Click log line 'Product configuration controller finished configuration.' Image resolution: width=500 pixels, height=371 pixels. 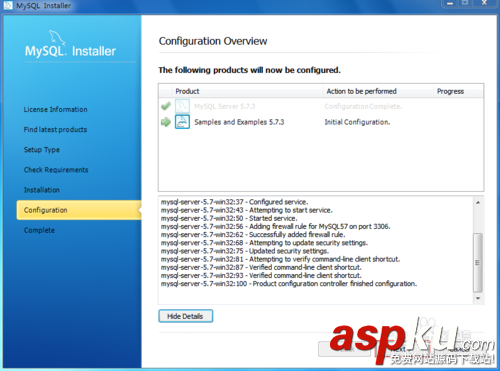click(x=289, y=284)
